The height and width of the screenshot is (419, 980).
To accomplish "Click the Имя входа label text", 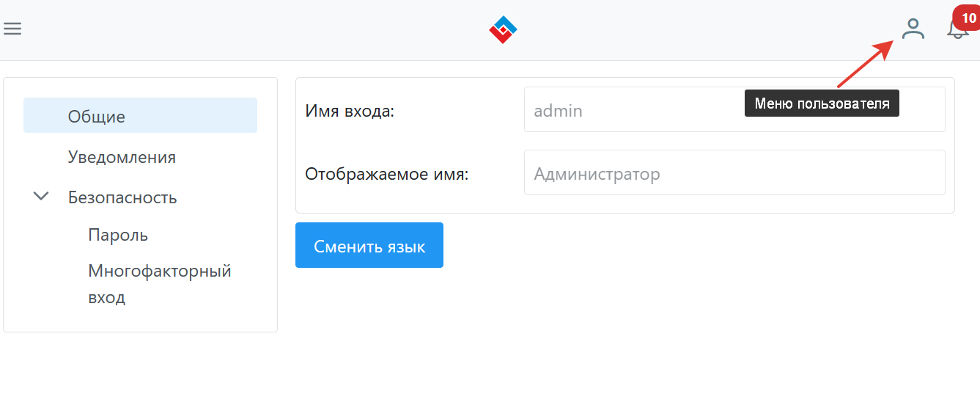I will 350,112.
